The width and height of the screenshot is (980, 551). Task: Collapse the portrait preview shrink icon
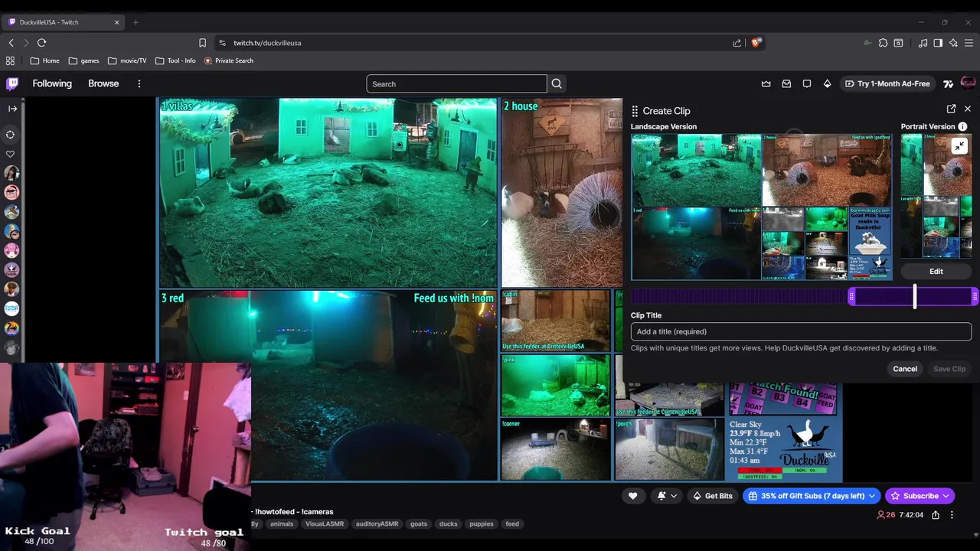[x=959, y=145]
